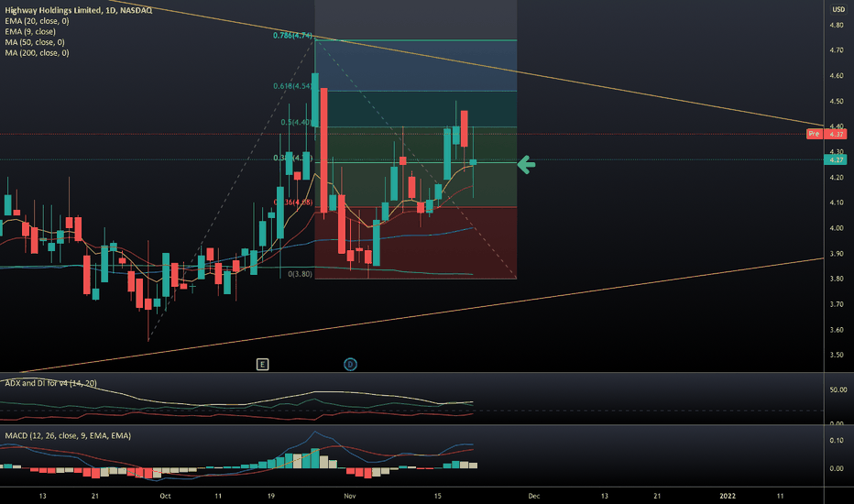Click the 50.00 ADX scale value

coord(838,390)
